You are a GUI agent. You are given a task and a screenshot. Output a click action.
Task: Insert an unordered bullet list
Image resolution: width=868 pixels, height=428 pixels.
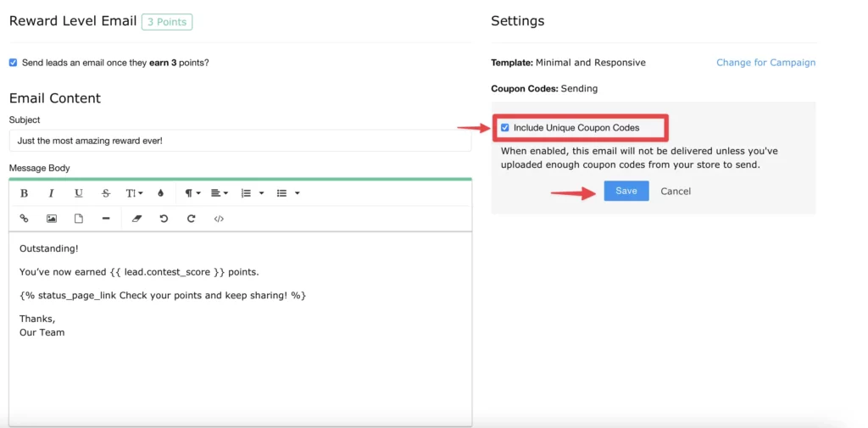point(281,193)
